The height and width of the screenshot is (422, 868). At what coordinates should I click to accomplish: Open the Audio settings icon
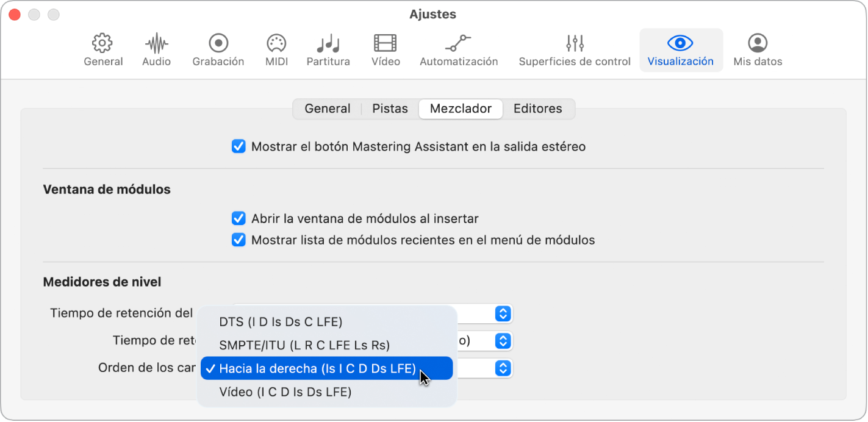tap(156, 49)
